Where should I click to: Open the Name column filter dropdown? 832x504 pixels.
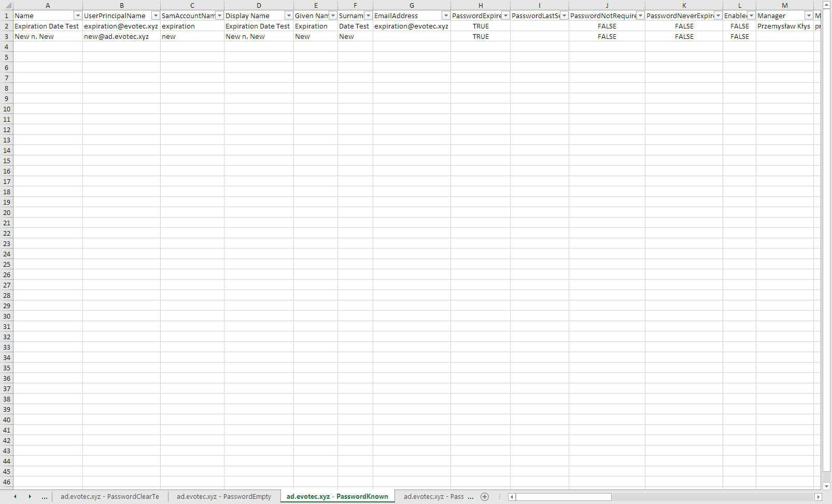click(x=78, y=16)
